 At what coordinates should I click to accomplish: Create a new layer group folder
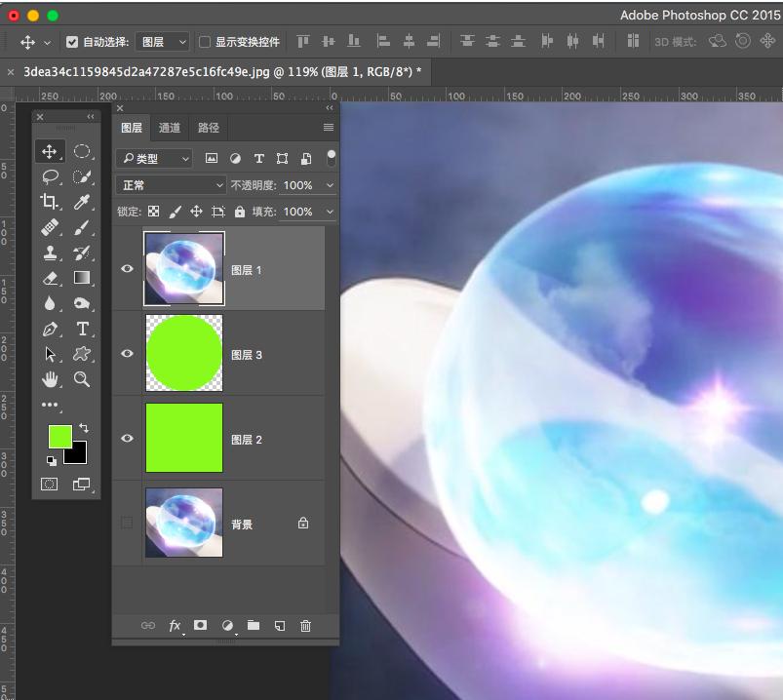click(254, 626)
